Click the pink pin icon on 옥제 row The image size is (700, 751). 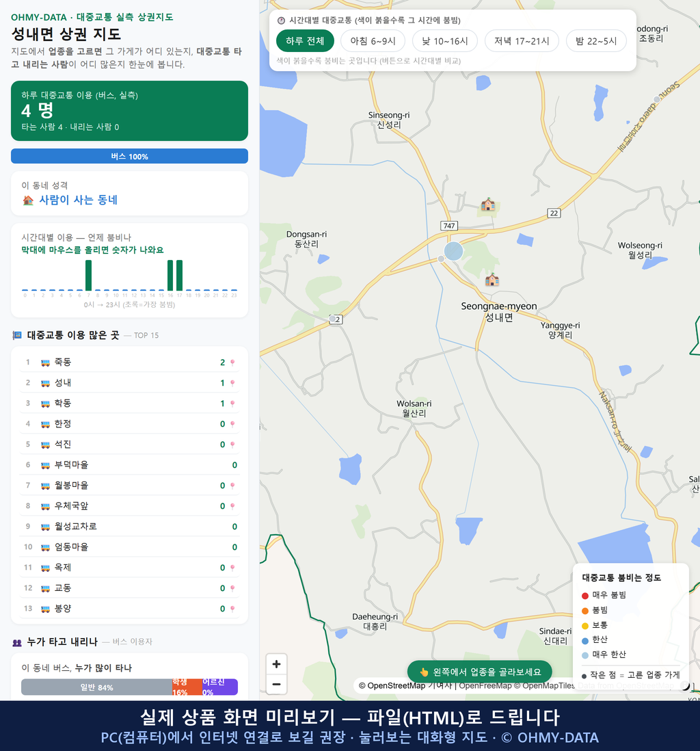232,568
